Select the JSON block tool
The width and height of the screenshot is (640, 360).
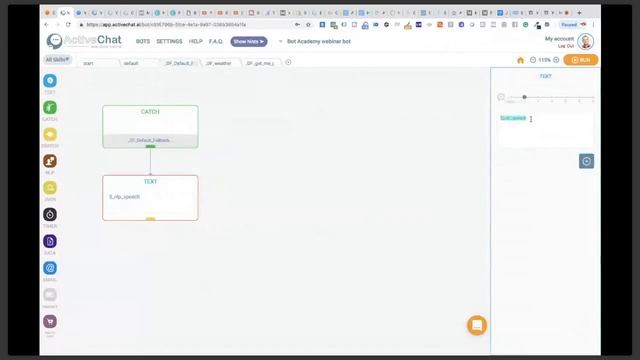[50, 188]
